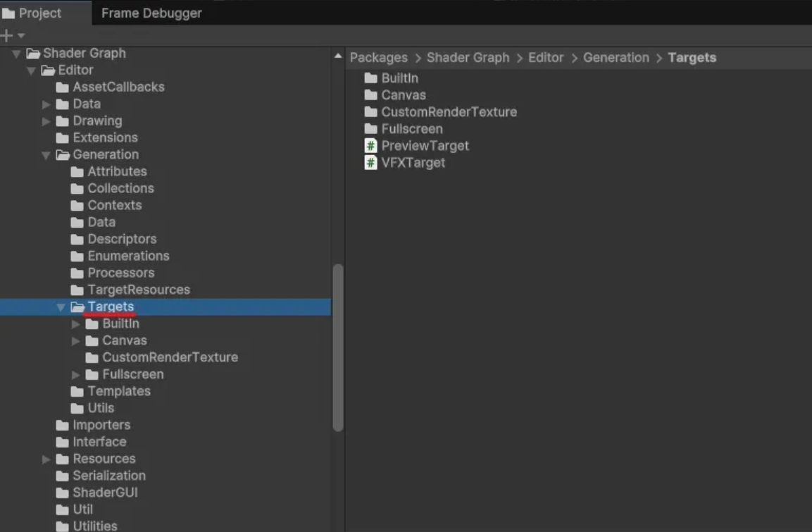Click the plus create-asset button
812x532 pixels.
coord(7,36)
